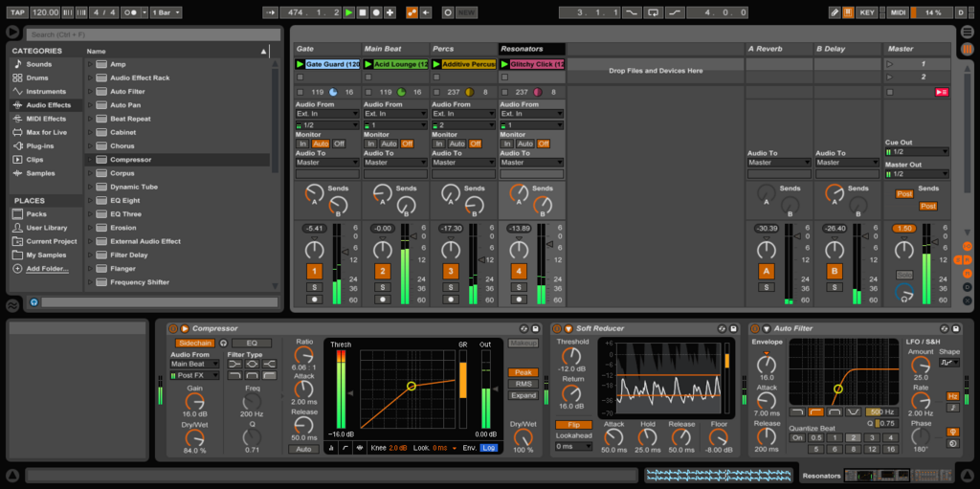This screenshot has height=489, width=980.
Task: Expand the Amp device folder
Action: point(89,64)
